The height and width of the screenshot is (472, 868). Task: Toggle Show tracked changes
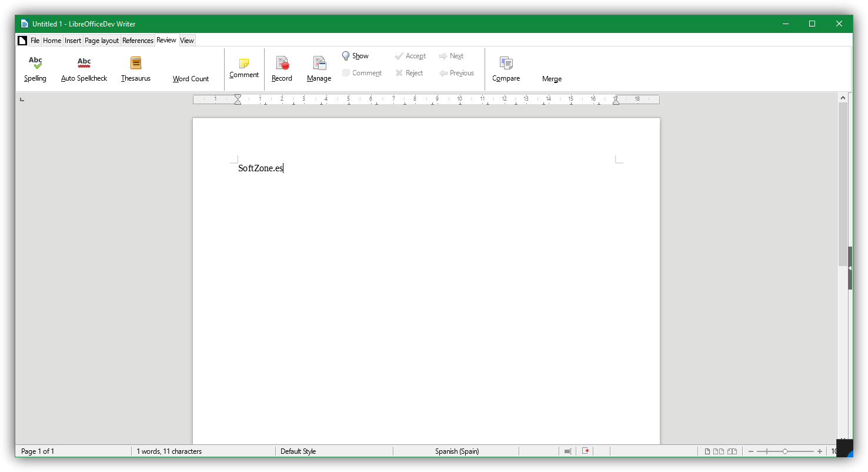[x=355, y=56]
